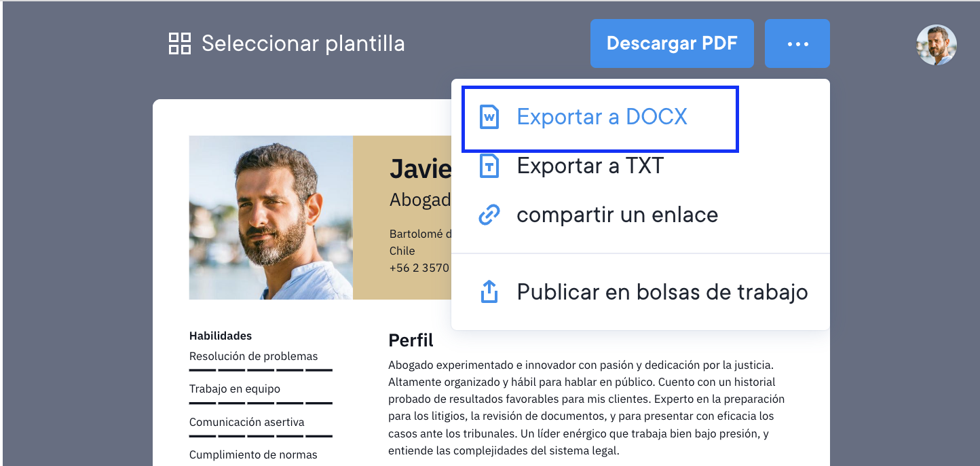The image size is (980, 466).
Task: Click the upload icon beside Publicar en bolsas
Action: [489, 292]
